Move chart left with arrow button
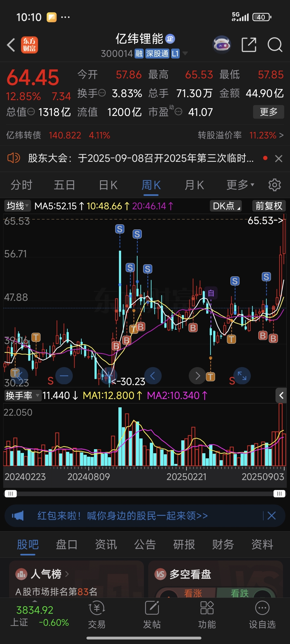This screenshot has height=644, width=290. [x=153, y=376]
